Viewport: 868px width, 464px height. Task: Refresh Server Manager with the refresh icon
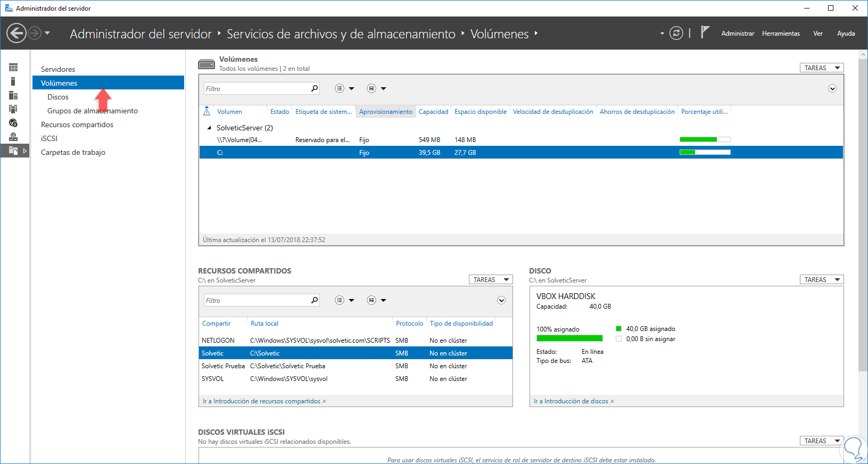676,34
